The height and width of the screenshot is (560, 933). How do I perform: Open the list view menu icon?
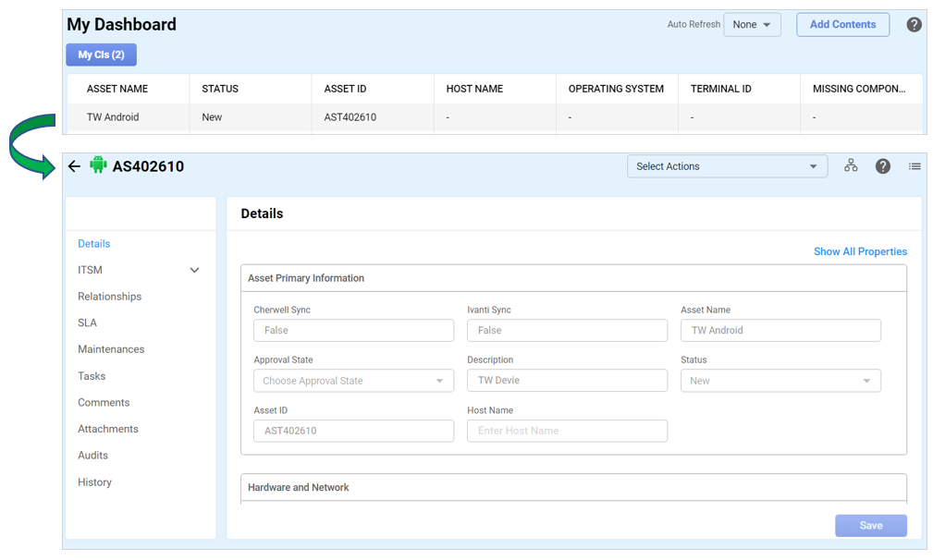click(915, 166)
